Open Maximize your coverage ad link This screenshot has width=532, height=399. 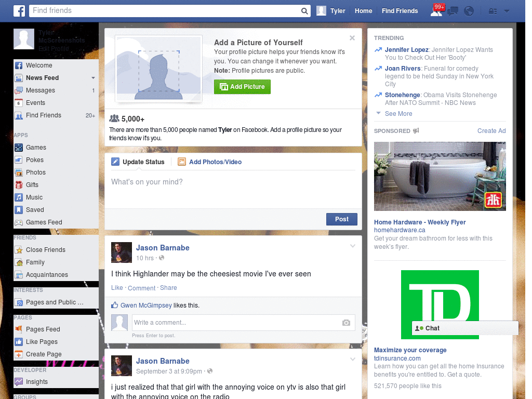tap(410, 350)
